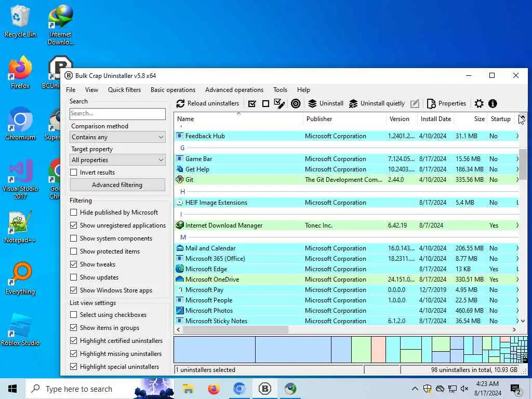Sort list by Name column header

pos(238,119)
